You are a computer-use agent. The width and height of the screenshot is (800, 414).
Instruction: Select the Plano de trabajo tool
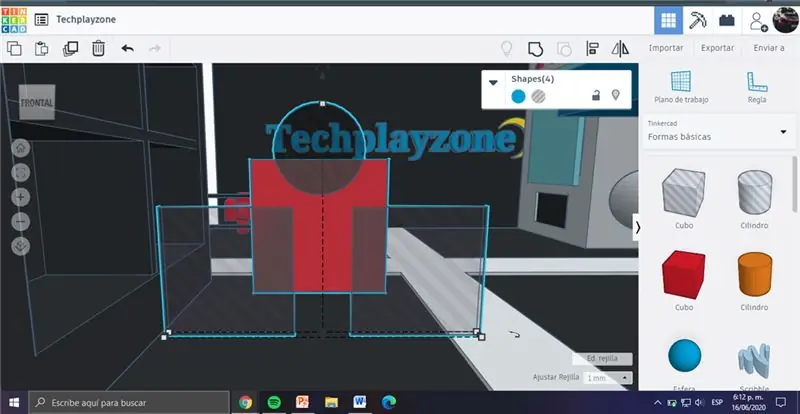click(681, 87)
